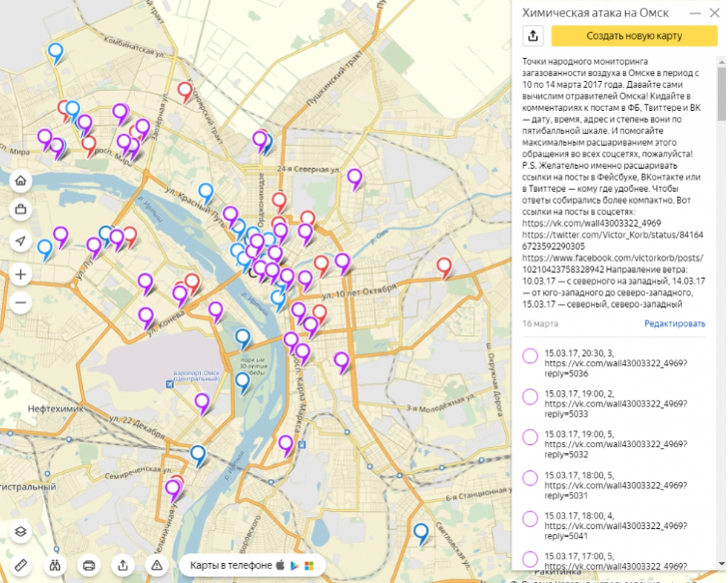Viewport: 728px width, 583px height.
Task: Click the briefcase work location icon
Action: tap(21, 210)
